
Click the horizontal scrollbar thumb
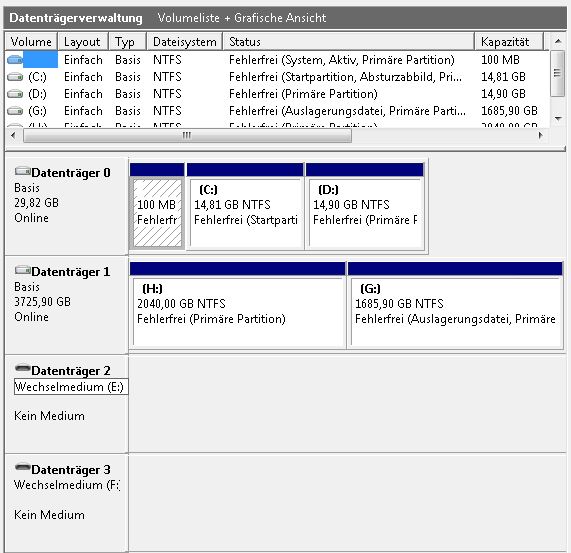187,135
